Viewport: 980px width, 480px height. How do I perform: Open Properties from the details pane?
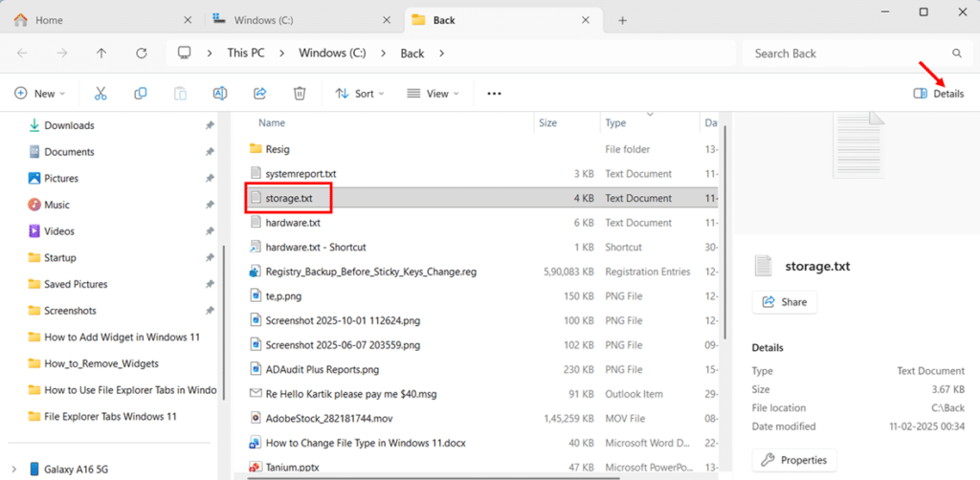[794, 460]
